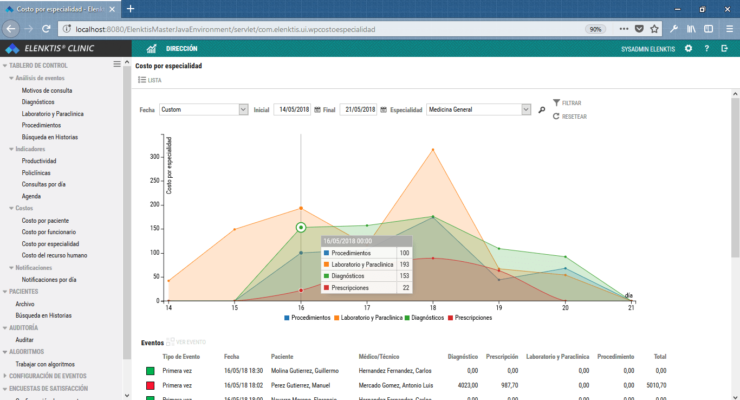740x400 pixels.
Task: Click the help question mark icon
Action: tap(706, 48)
